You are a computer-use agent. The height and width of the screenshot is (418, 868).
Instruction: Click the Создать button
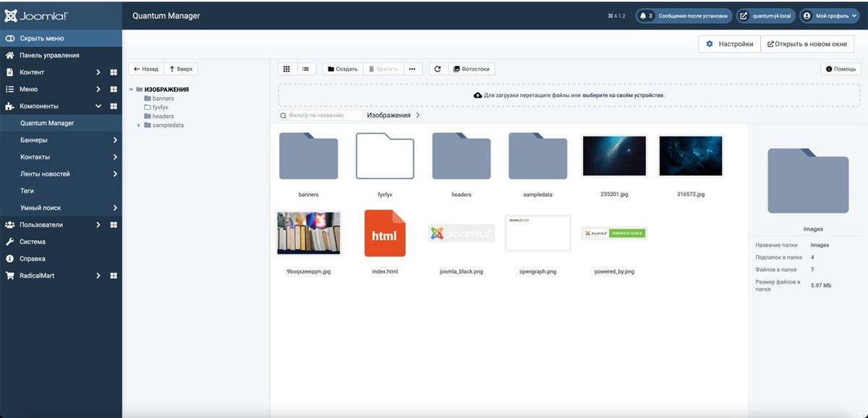tap(343, 69)
